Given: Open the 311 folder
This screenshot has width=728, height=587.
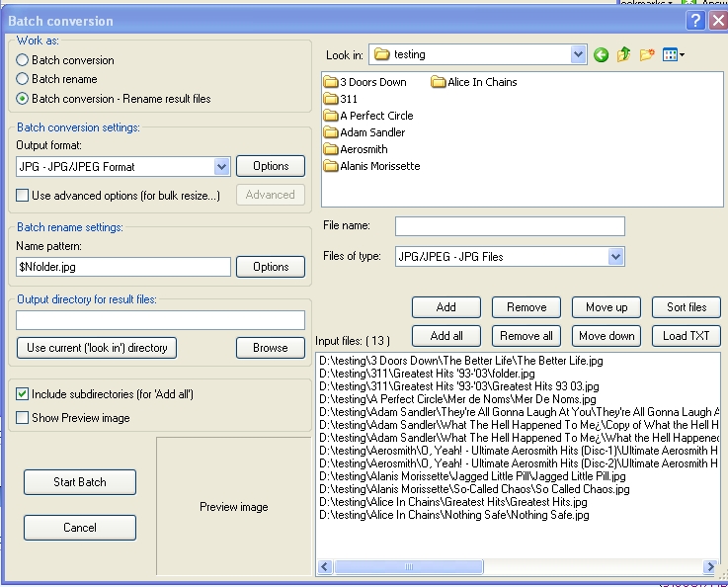Looking at the screenshot, I should pos(341,99).
